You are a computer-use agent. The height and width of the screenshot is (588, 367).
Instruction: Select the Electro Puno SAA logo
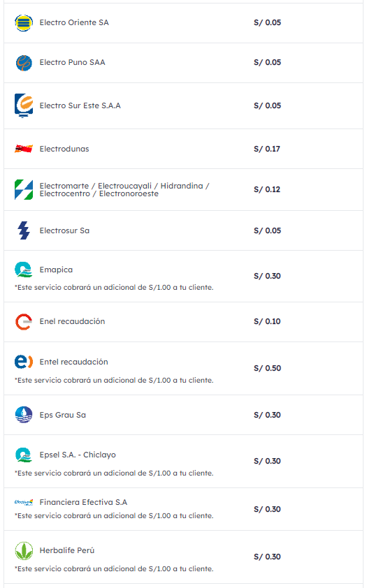24,63
